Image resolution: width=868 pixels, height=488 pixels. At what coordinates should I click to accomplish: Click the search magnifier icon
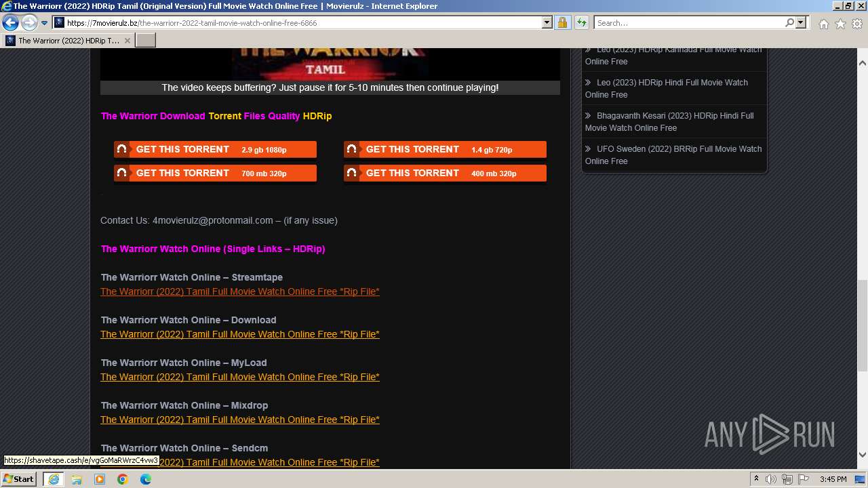click(x=789, y=23)
